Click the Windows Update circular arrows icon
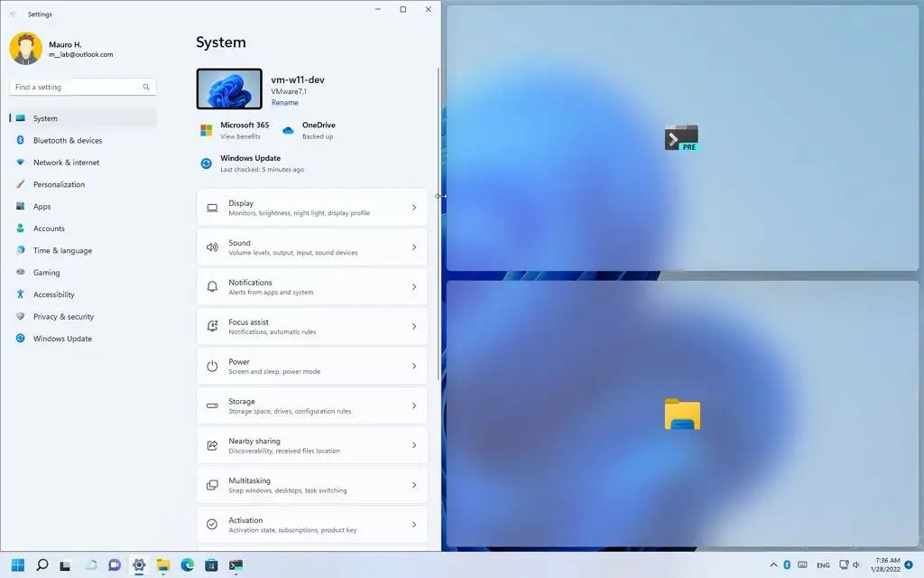Image resolution: width=924 pixels, height=578 pixels. coord(207,163)
